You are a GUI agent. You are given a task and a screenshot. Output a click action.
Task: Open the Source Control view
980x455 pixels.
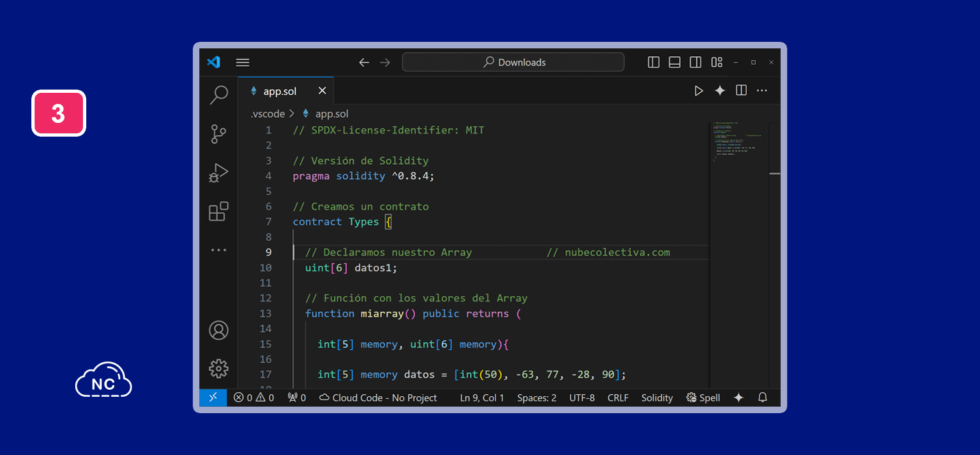218,134
